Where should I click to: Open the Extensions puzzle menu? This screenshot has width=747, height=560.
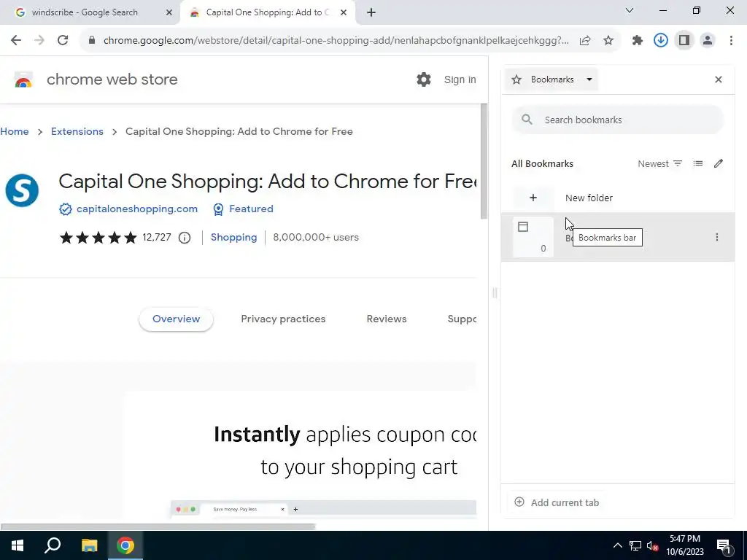pos(638,41)
